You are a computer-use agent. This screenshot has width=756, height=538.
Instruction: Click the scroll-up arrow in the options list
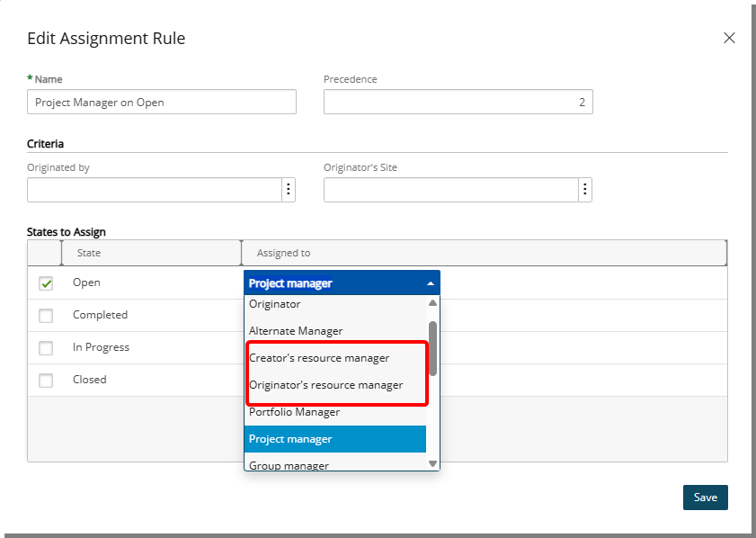point(432,303)
